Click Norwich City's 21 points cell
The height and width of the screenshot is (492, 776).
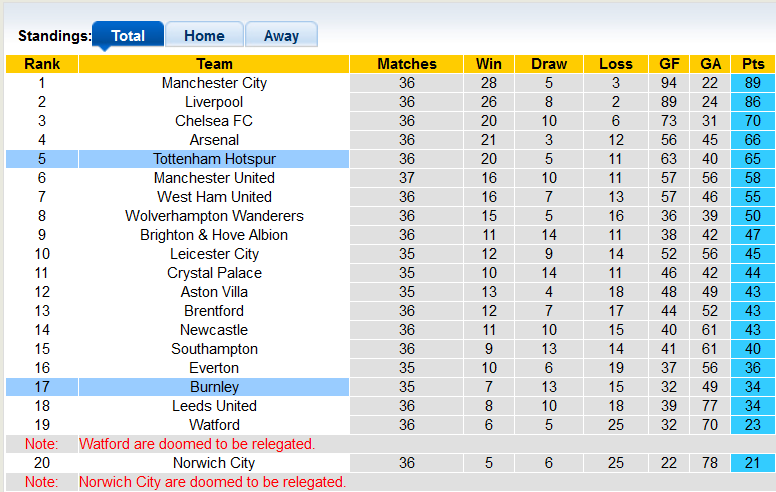pyautogui.click(x=753, y=463)
